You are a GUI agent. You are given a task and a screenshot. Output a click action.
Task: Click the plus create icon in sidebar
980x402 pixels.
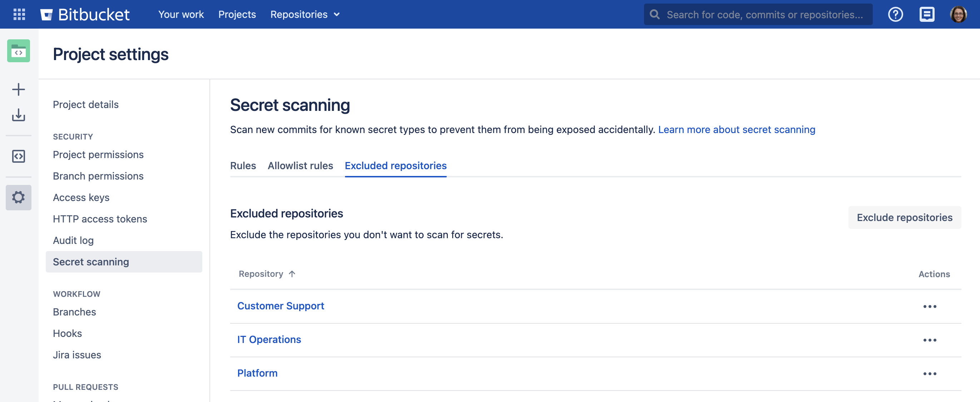[x=18, y=89]
